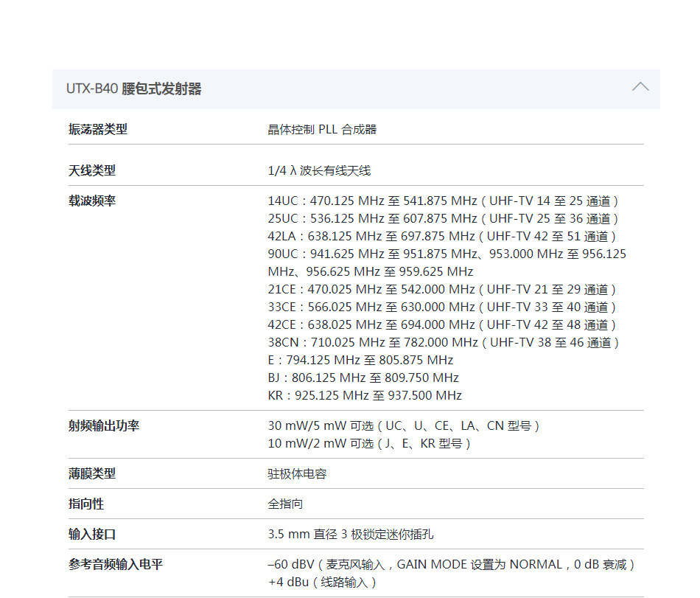Click the 参考音频输入电平 label

click(x=116, y=565)
